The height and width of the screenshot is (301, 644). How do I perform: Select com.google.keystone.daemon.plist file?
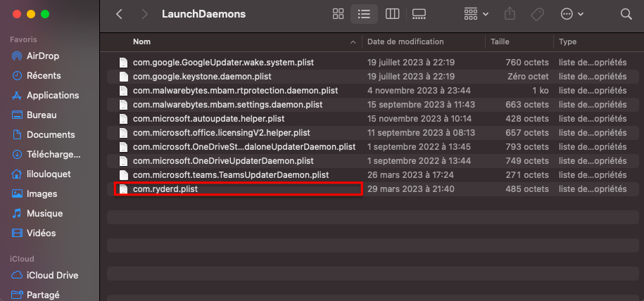click(x=202, y=77)
